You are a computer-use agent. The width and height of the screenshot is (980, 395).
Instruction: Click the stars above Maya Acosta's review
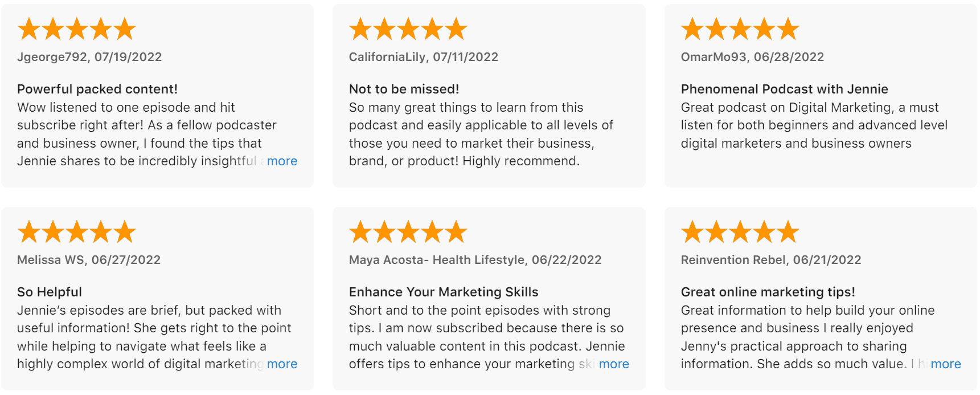click(x=408, y=232)
